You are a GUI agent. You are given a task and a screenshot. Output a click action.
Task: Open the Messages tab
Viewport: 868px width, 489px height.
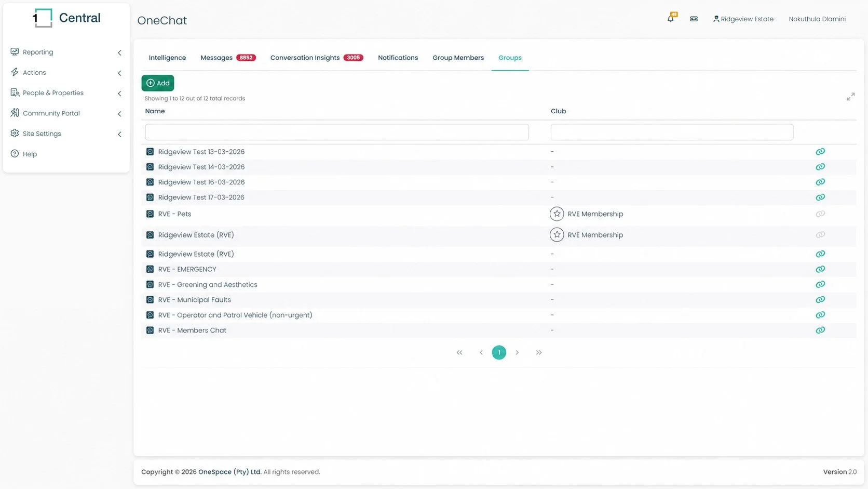coord(228,58)
